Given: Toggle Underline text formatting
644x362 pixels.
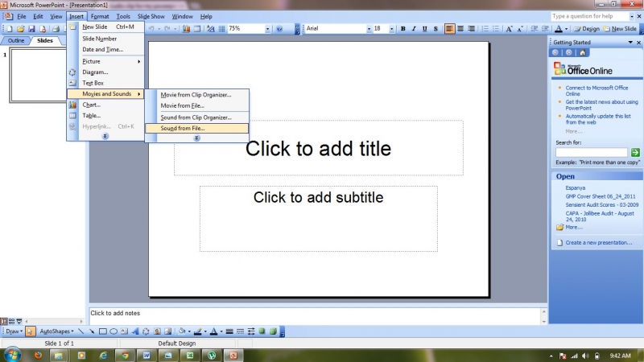Looking at the screenshot, I should tap(424, 28).
